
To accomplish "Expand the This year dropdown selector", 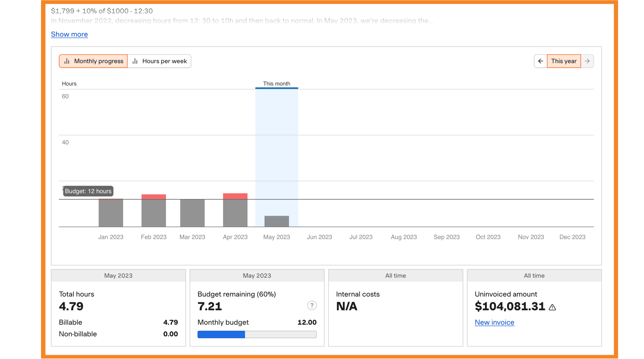I will pyautogui.click(x=564, y=61).
